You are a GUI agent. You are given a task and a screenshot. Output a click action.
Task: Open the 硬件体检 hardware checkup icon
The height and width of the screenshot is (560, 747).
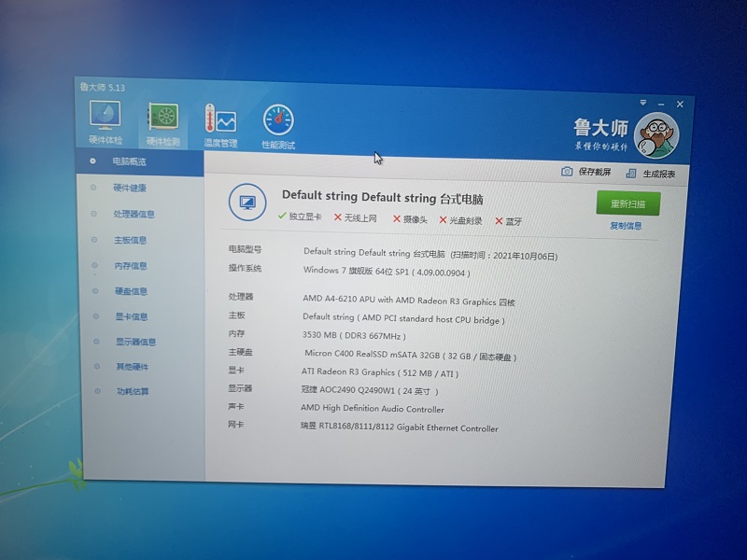pyautogui.click(x=106, y=122)
